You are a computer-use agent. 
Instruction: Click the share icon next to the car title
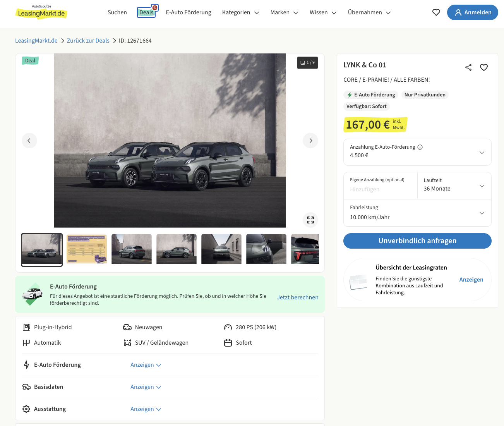click(x=468, y=67)
